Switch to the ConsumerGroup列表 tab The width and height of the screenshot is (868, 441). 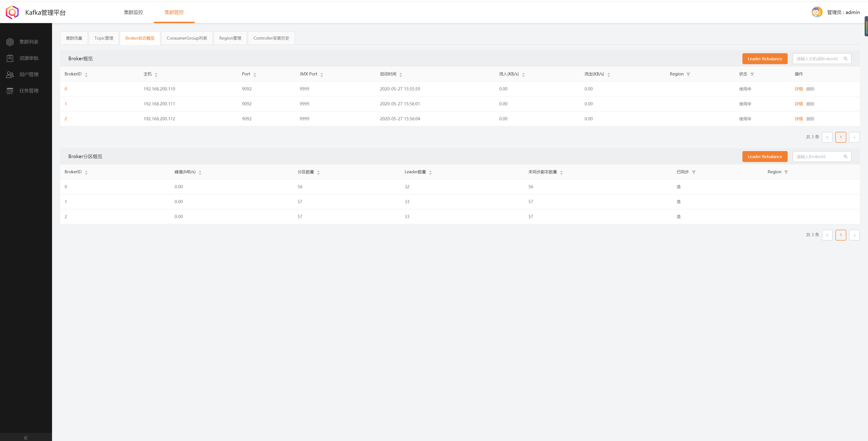(x=187, y=38)
